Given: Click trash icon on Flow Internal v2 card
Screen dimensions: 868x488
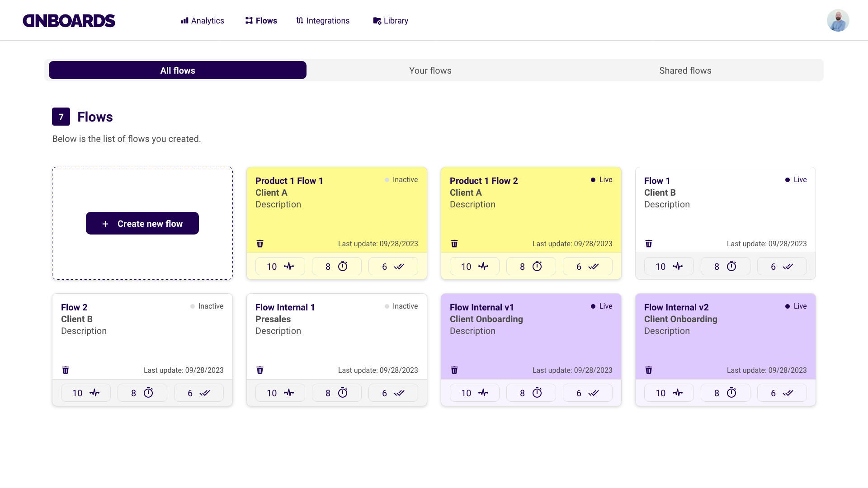Looking at the screenshot, I should (649, 370).
